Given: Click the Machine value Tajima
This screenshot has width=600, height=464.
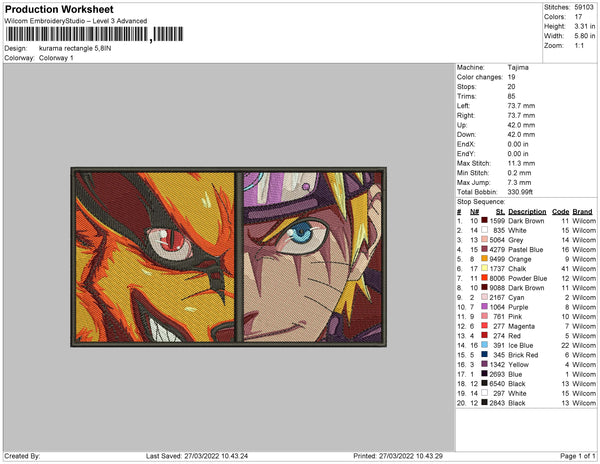Looking at the screenshot, I should [x=518, y=67].
